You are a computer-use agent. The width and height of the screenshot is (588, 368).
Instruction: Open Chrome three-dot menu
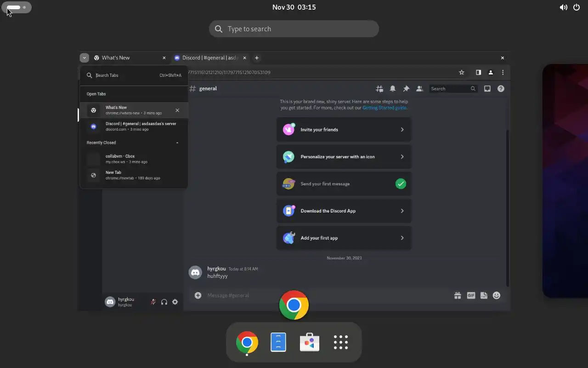503,72
